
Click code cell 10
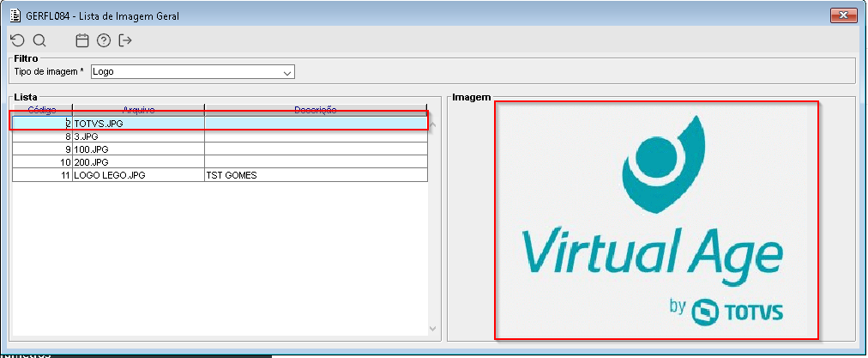pos(43,162)
